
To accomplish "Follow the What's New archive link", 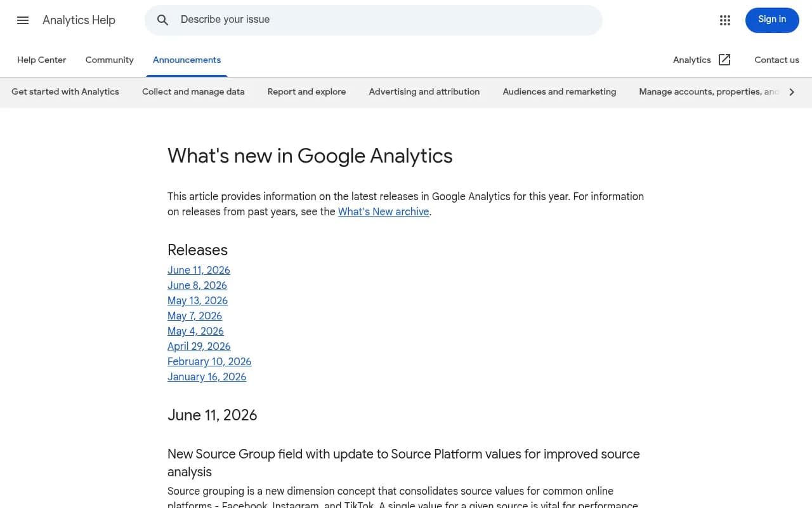I will (x=384, y=212).
